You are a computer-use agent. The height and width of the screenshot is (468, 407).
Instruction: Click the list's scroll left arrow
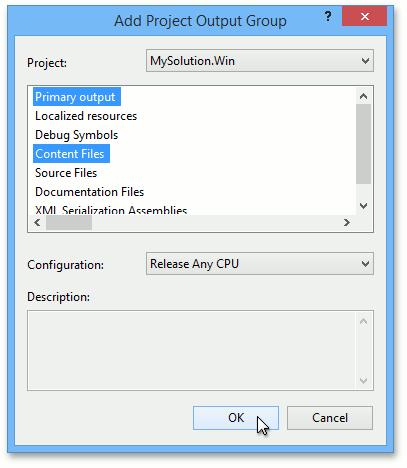point(37,222)
